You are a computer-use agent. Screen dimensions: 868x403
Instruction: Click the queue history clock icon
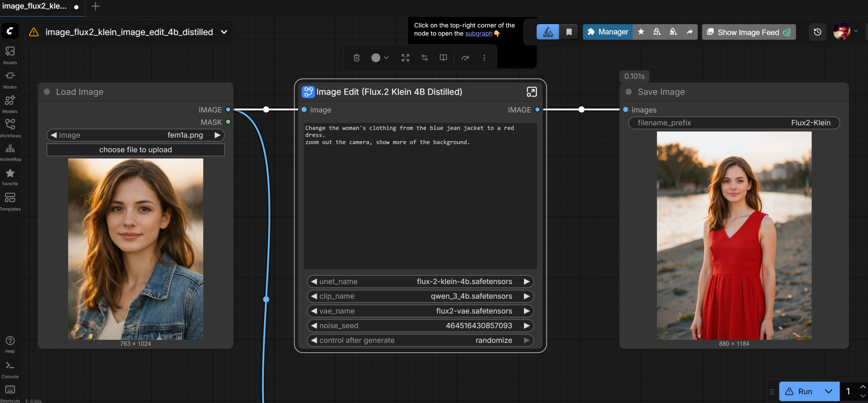coord(817,32)
